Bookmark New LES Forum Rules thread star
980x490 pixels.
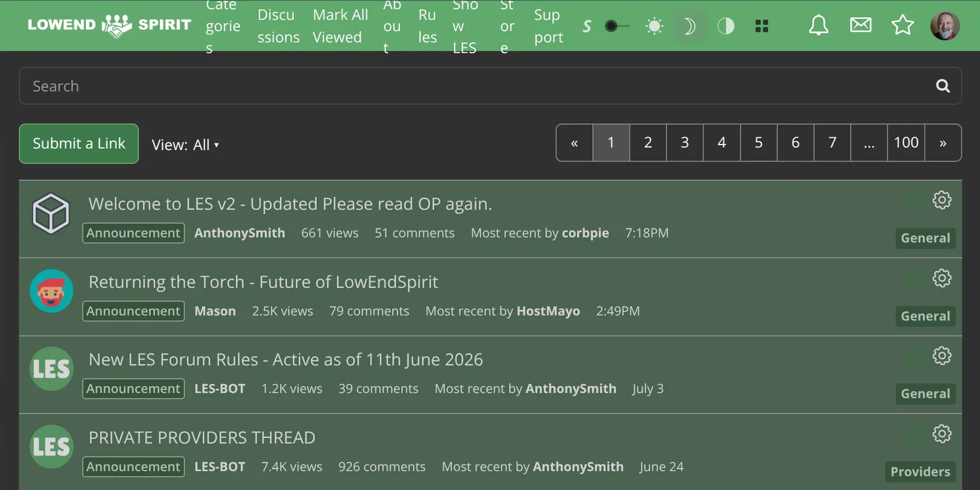click(x=915, y=356)
